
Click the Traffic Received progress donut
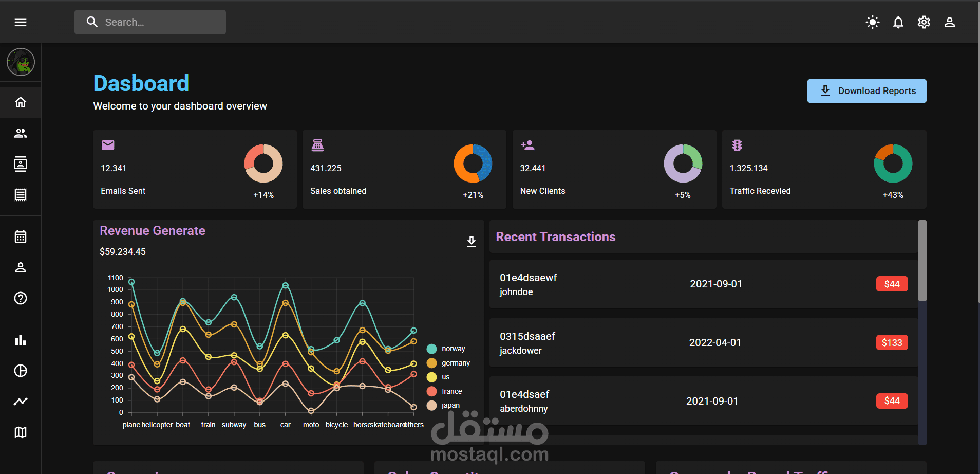pos(893,163)
